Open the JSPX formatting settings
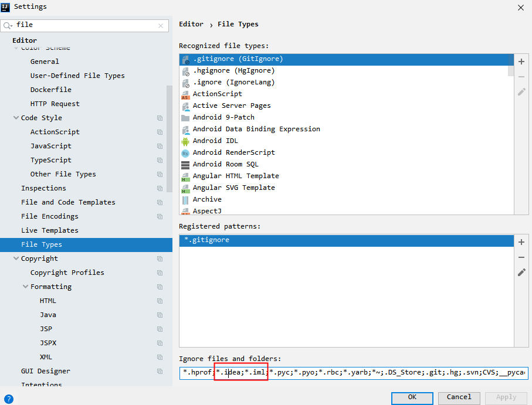Viewport: 532px width, 405px height. click(x=48, y=343)
